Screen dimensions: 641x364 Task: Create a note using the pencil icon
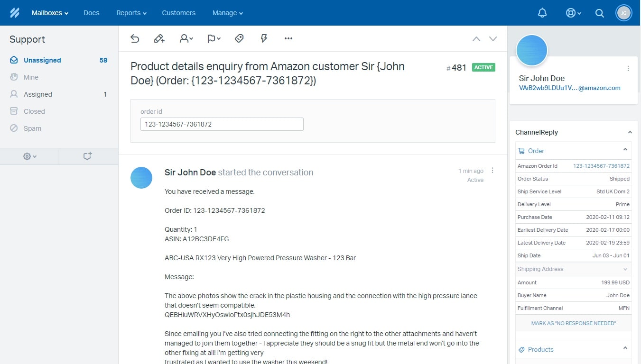(159, 38)
